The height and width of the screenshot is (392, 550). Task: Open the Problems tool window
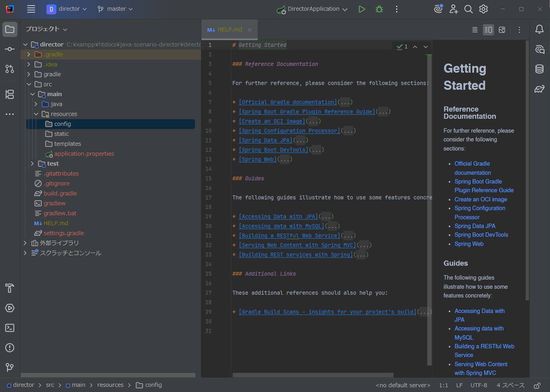click(x=10, y=348)
